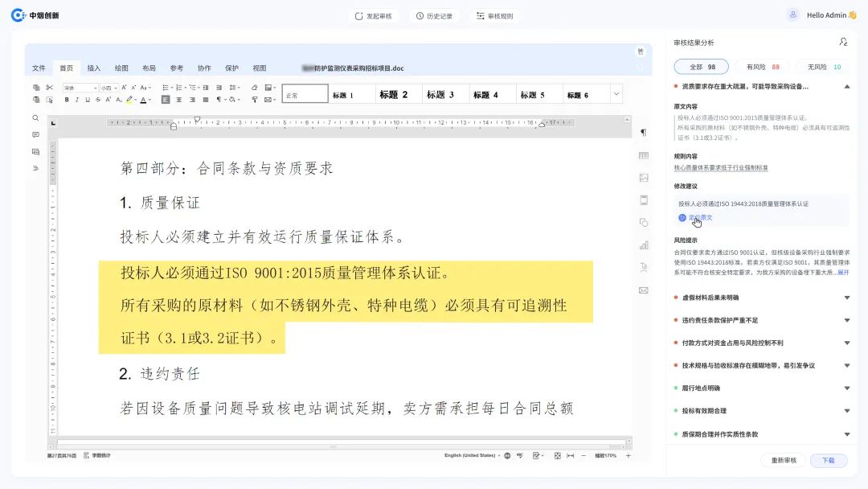Click the scissors cut icon
Image resolution: width=868 pixels, height=489 pixels.
click(x=50, y=87)
